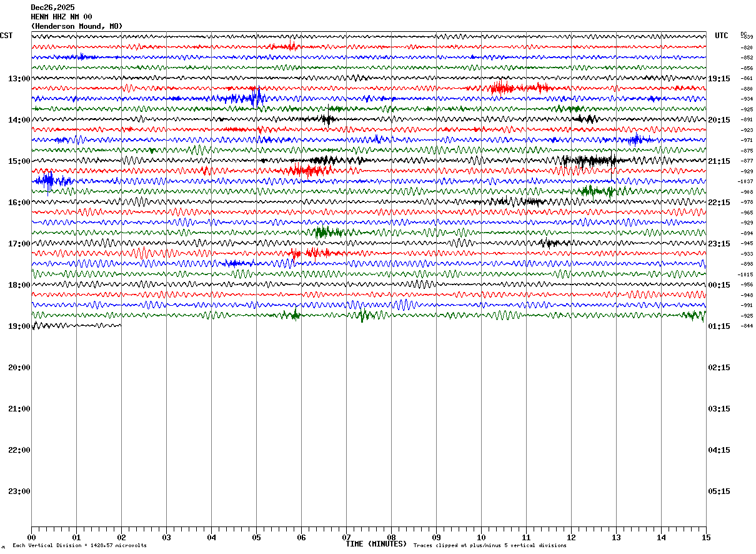Click the HENM HHZ NM 00 station label

coord(61,17)
